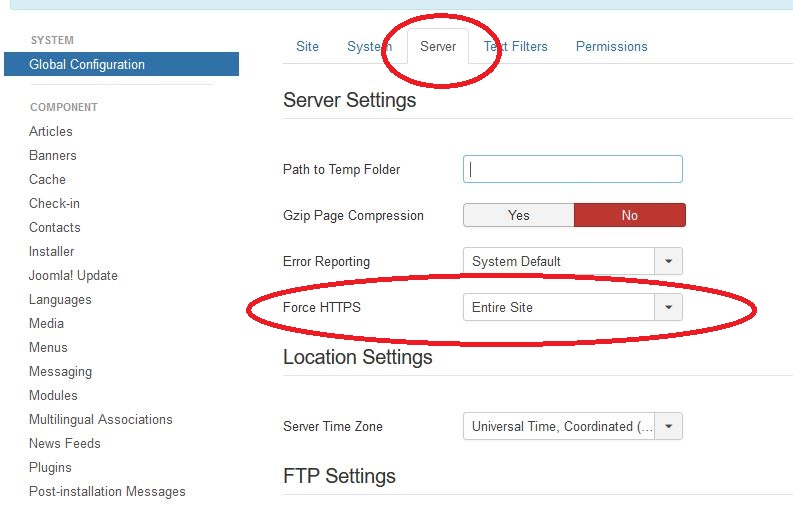Open the Force HTTPS dropdown

[x=572, y=307]
